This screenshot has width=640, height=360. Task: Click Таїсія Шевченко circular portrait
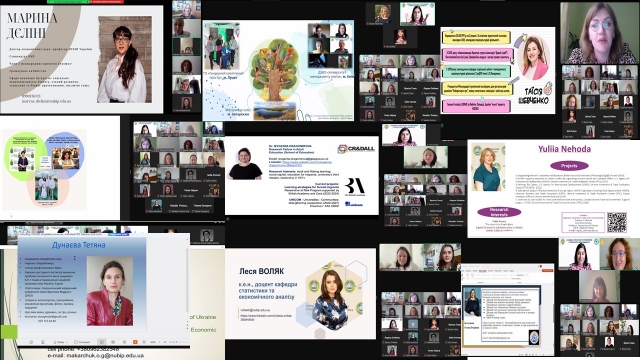pos(533,58)
